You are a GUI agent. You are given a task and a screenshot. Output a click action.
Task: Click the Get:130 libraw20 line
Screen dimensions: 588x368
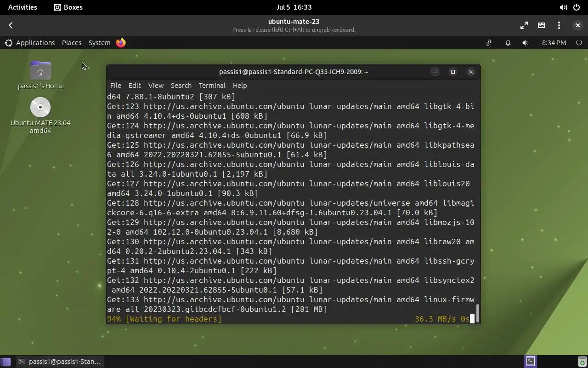(x=291, y=247)
